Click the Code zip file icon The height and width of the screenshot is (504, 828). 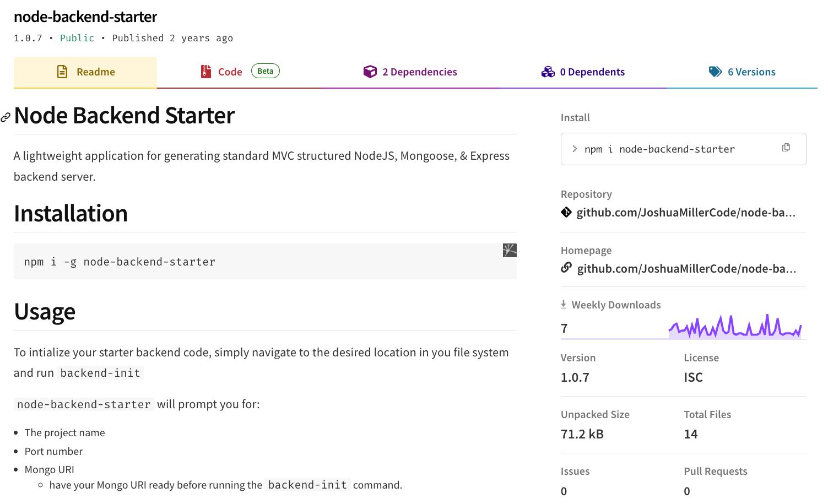coord(206,72)
